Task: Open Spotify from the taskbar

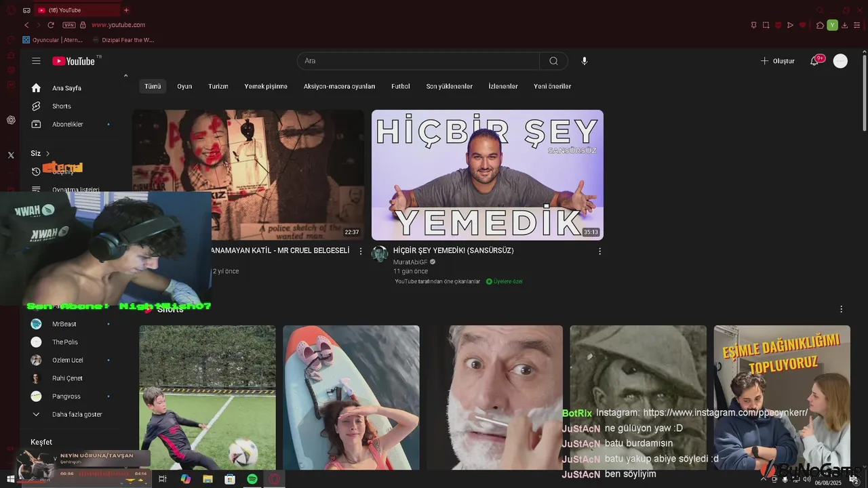Action: click(252, 479)
